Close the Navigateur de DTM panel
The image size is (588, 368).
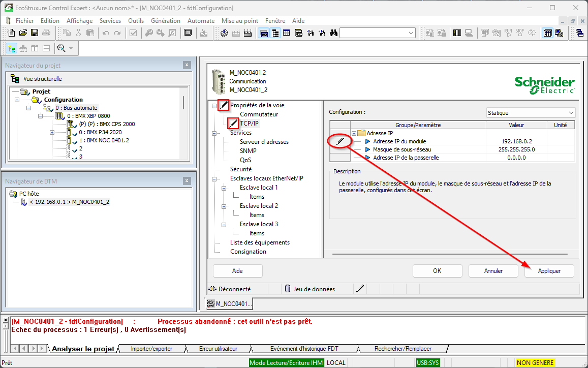[x=187, y=181]
